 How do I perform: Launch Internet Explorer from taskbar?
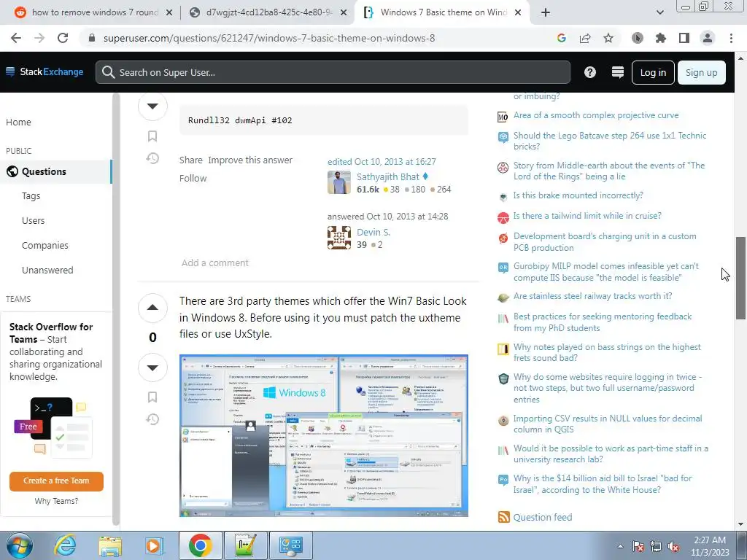click(65, 545)
